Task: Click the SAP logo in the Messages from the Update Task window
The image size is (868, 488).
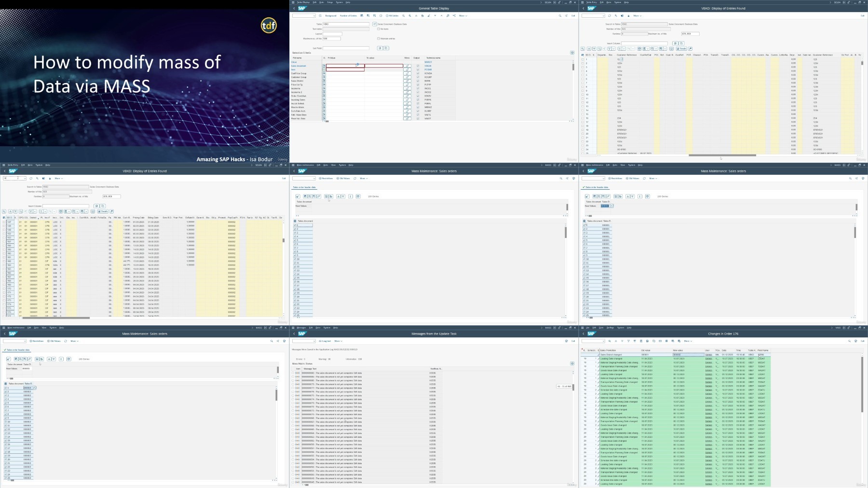Action: click(302, 334)
